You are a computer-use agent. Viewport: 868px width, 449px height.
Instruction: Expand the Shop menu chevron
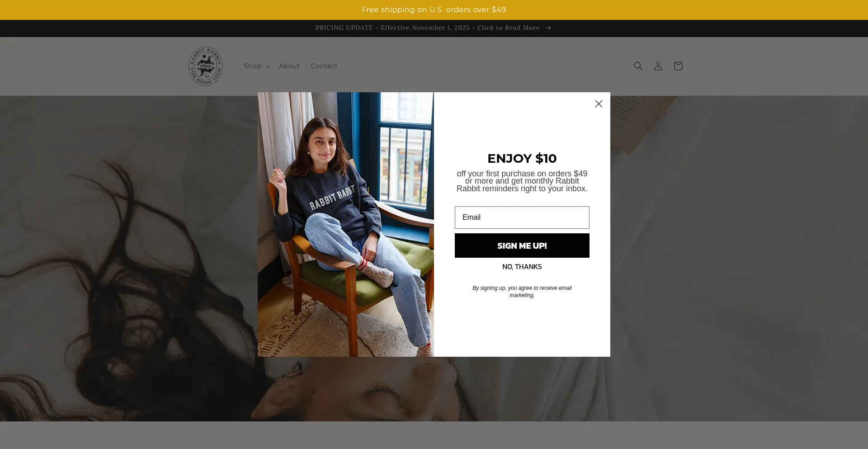click(x=268, y=66)
